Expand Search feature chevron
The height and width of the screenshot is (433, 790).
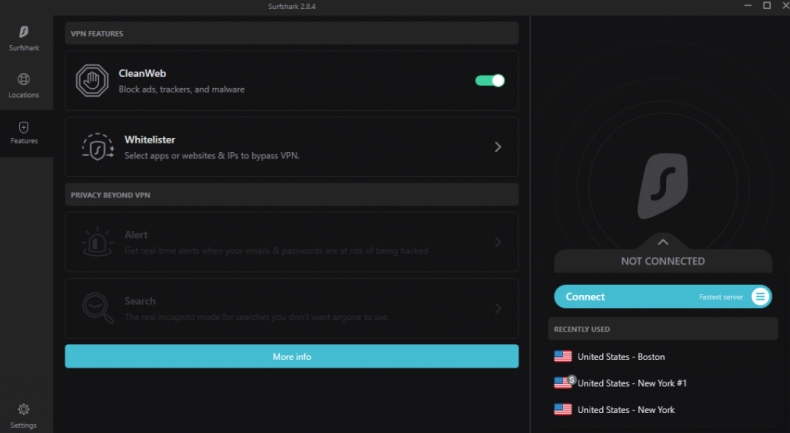[x=498, y=308]
